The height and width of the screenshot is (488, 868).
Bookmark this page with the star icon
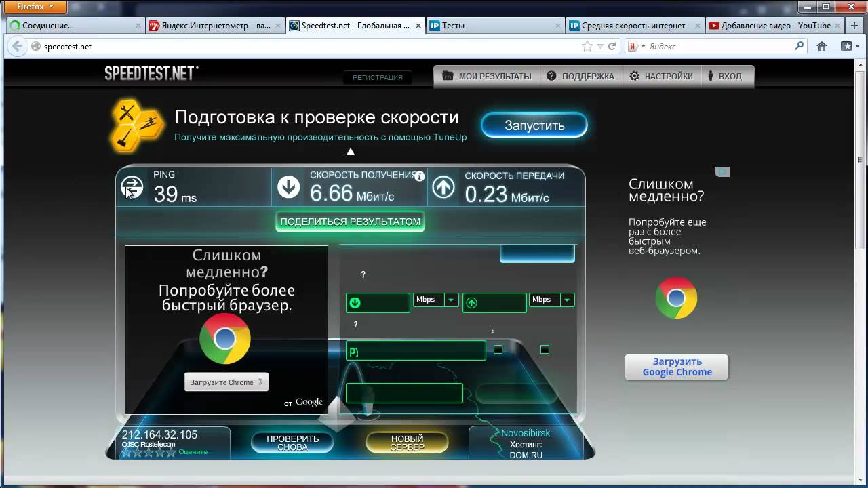[587, 46]
